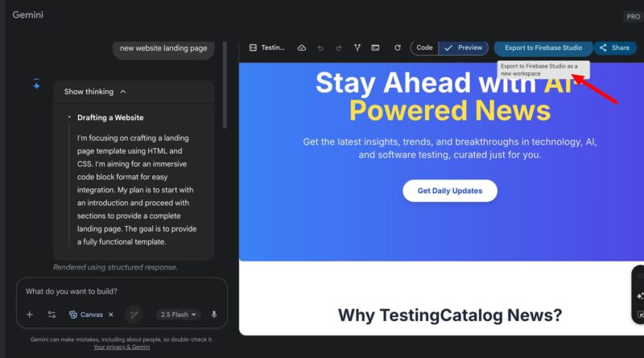Image resolution: width=644 pixels, height=358 pixels.
Task: Switch to the Code view
Action: [x=424, y=47]
